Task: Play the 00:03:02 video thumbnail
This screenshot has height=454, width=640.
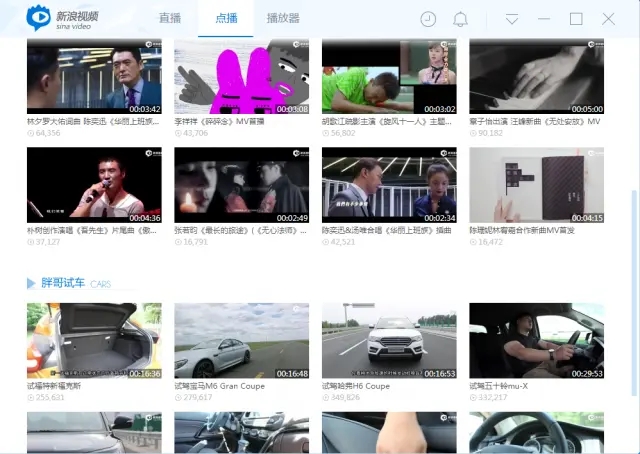Action: 389,76
